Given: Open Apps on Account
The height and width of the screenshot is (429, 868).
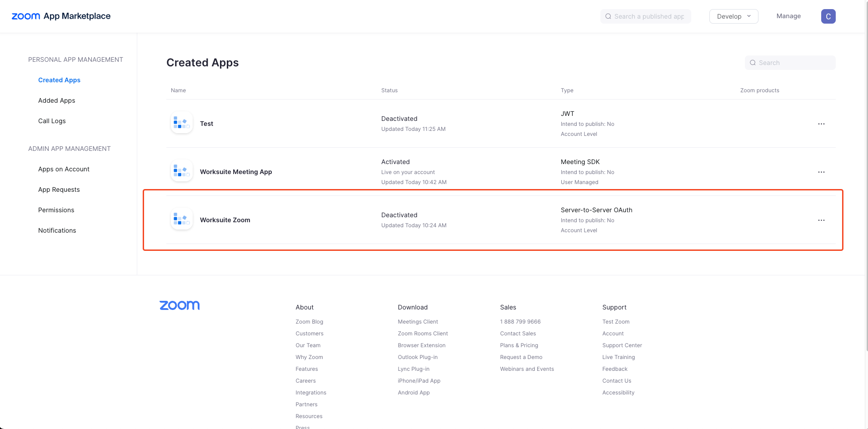Looking at the screenshot, I should [64, 169].
